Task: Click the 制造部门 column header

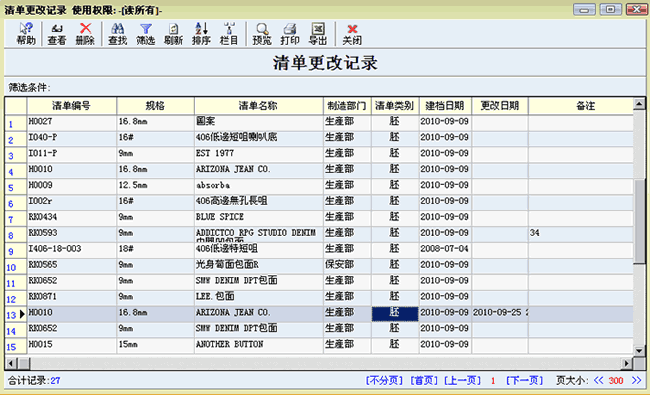Action: 347,106
